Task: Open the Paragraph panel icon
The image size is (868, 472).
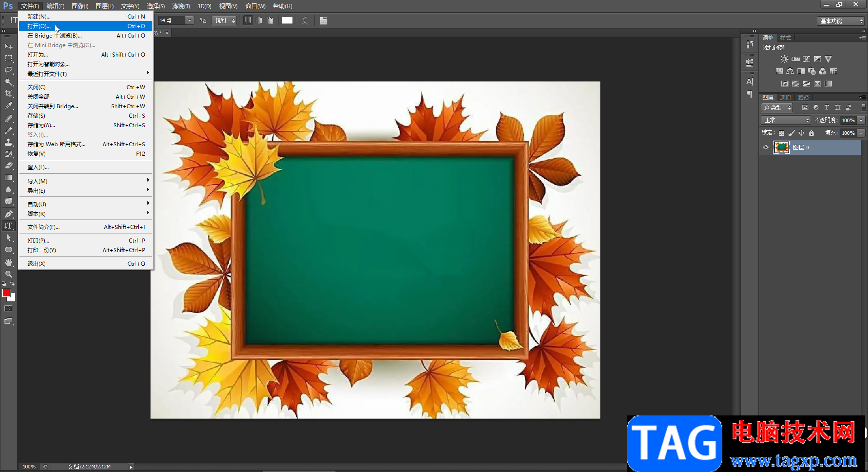Action: [x=750, y=94]
